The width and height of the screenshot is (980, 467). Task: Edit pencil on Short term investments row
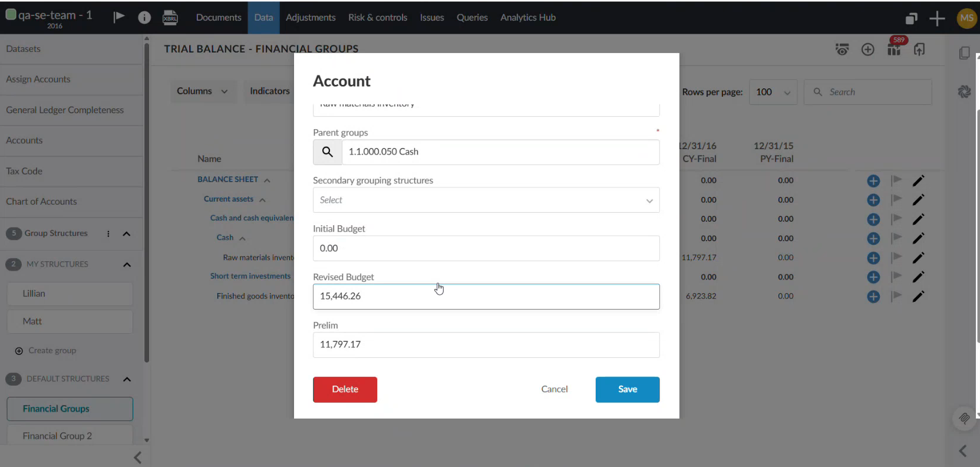point(918,277)
